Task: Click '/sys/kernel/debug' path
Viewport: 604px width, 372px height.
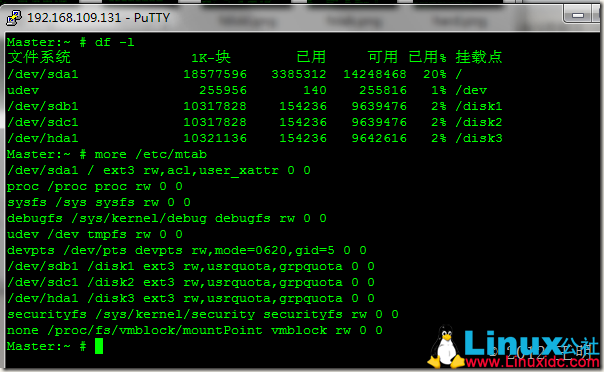Action: tap(139, 219)
